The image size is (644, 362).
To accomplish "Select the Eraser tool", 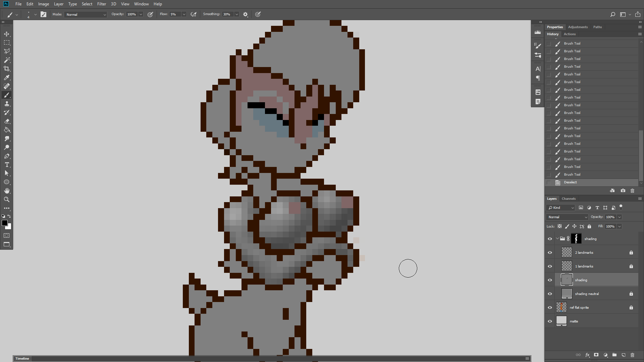I will click(7, 121).
